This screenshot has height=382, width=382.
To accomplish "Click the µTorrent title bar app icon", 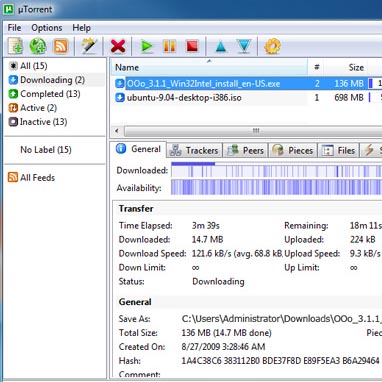I will point(8,9).
